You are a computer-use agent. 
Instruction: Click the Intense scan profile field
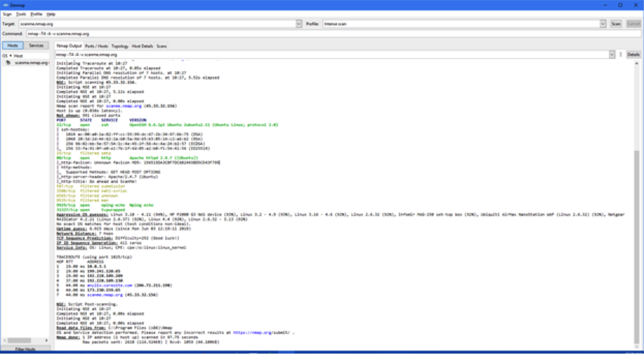[461, 24]
